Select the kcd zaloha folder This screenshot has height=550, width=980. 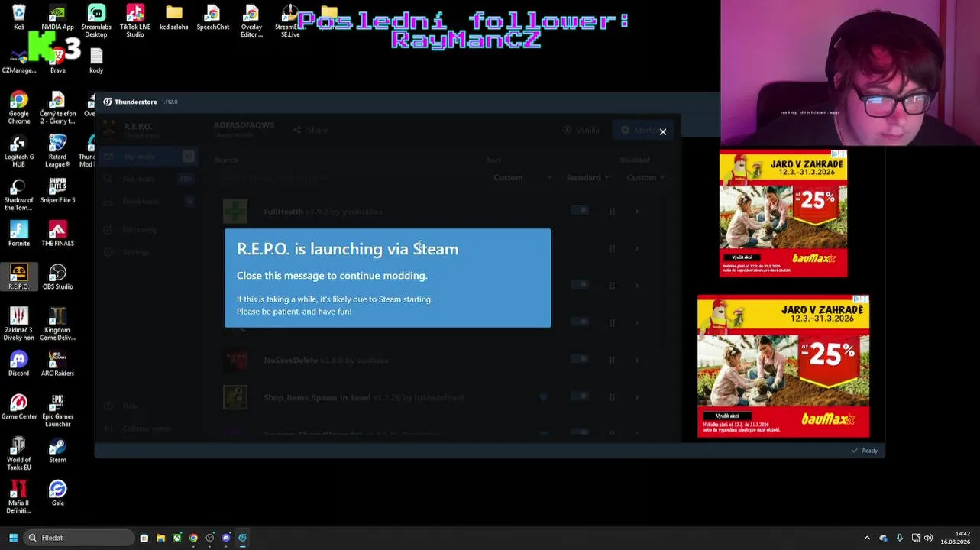[x=174, y=18]
